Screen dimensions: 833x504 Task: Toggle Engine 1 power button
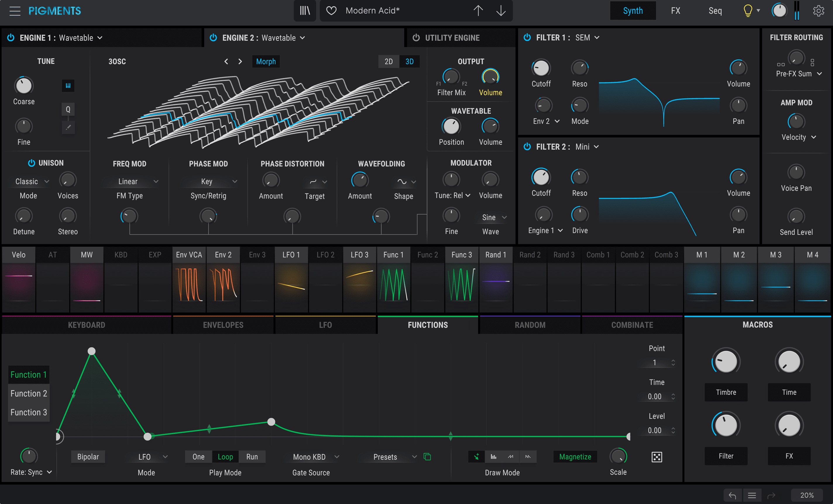(x=11, y=37)
